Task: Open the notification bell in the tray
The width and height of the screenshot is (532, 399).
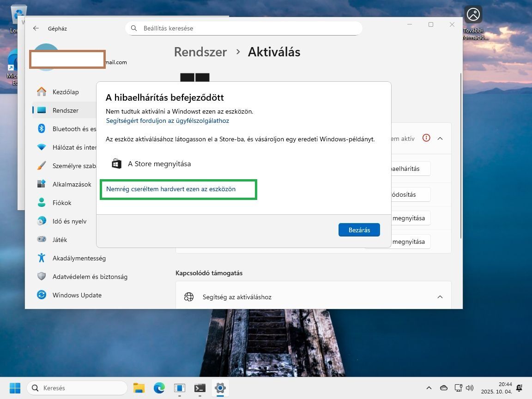Action: [x=519, y=388]
